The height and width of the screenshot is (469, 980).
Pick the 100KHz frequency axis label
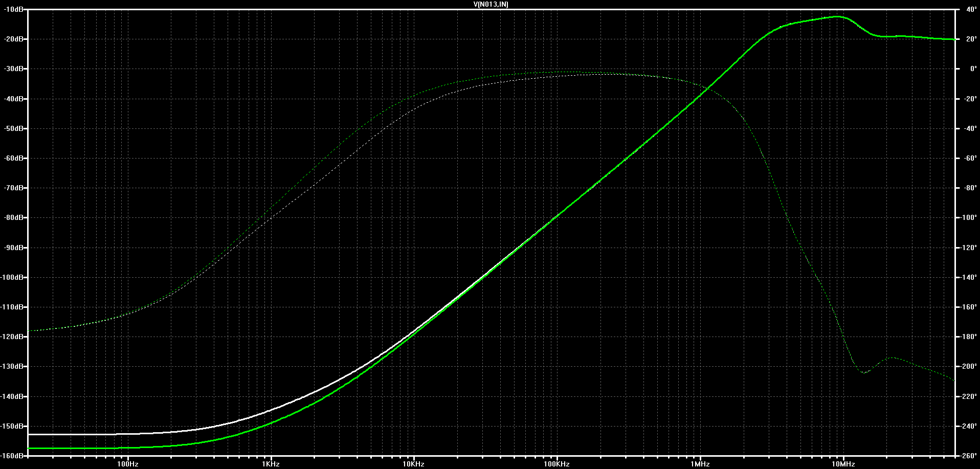(x=556, y=464)
